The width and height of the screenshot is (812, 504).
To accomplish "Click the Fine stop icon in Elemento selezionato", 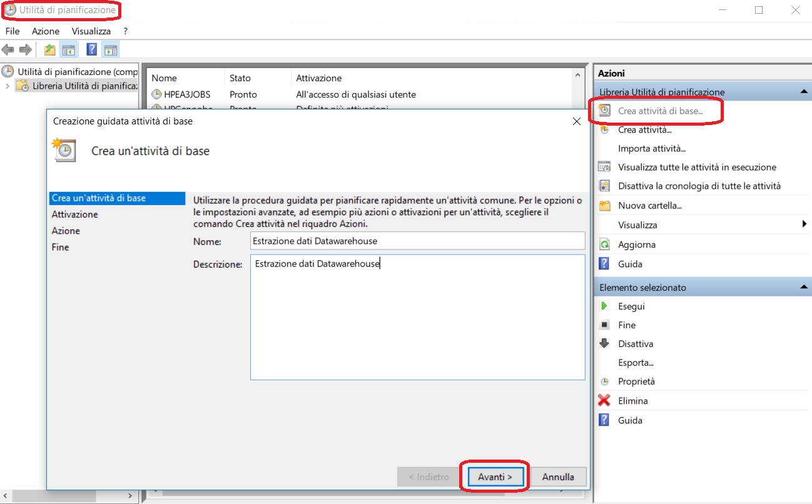I will pyautogui.click(x=604, y=325).
